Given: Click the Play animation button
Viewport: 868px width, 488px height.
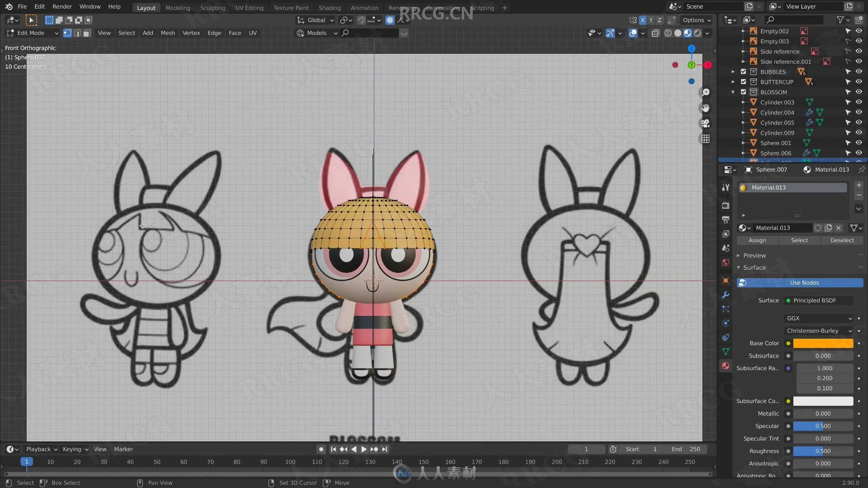Looking at the screenshot, I should [363, 449].
